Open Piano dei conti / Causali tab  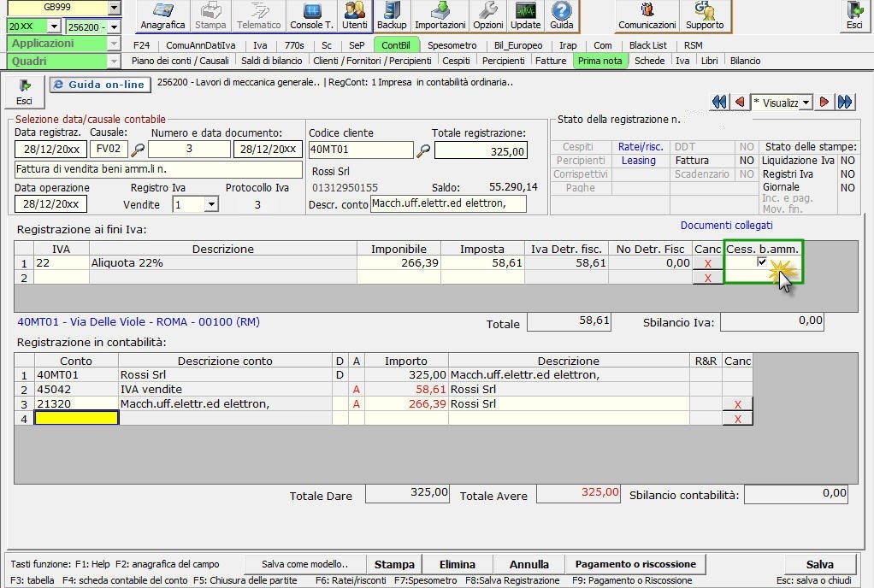180,61
